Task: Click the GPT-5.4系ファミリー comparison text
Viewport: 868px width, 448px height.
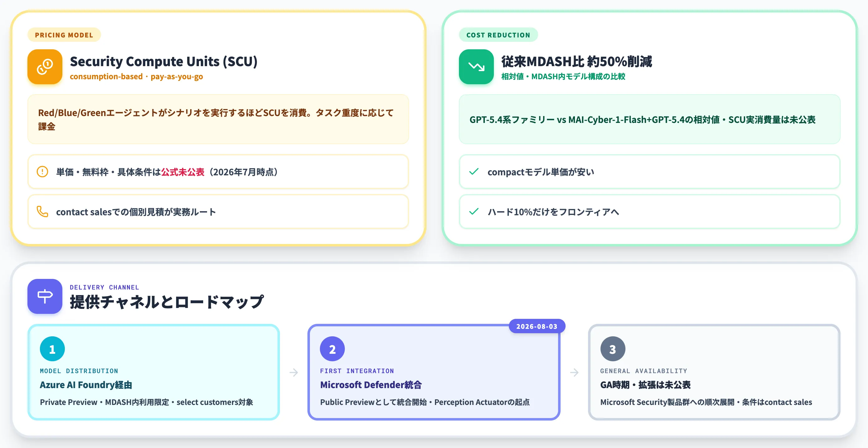Action: pos(642,120)
